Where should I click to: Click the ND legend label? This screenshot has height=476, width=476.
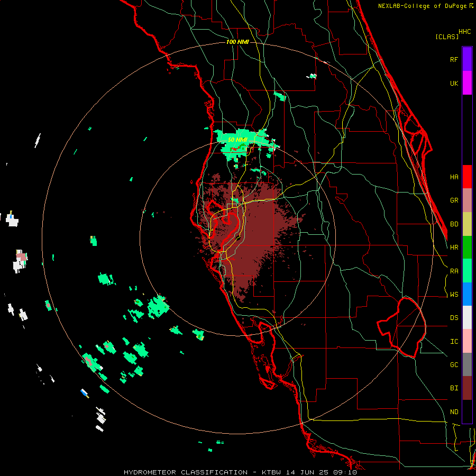pyautogui.click(x=454, y=412)
